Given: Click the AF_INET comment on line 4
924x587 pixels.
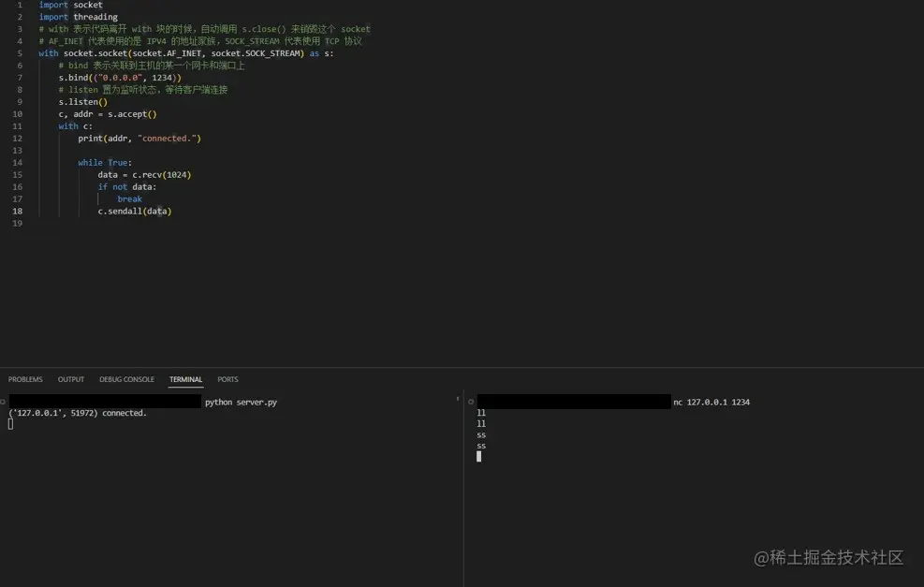Looking at the screenshot, I should [x=200, y=40].
